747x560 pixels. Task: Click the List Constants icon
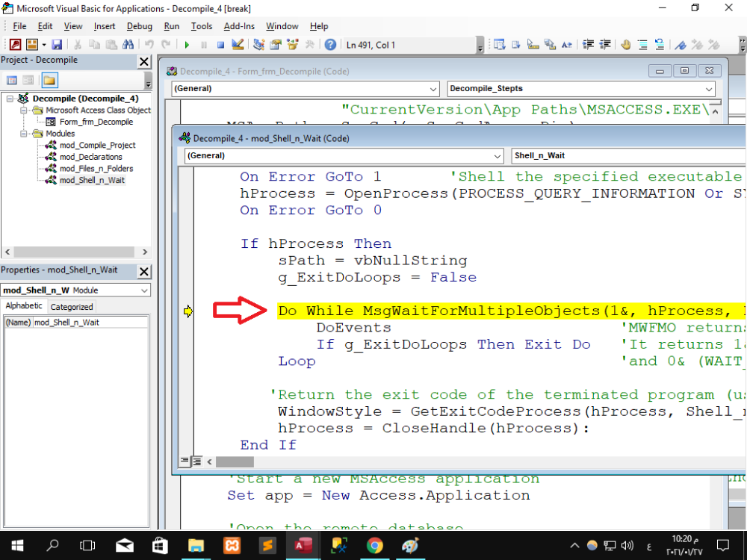(516, 45)
